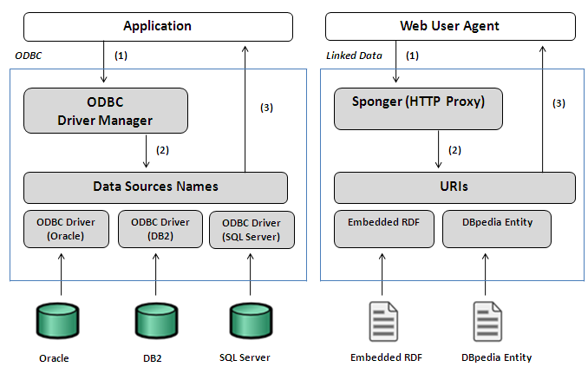This screenshot has height=380, width=588.
Task: Select the DBpedia Entity document icon
Action: pyautogui.click(x=487, y=322)
